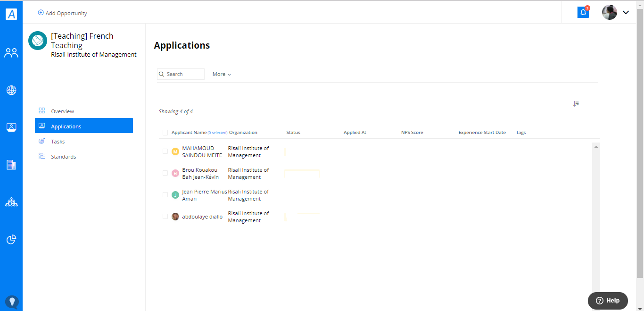This screenshot has height=311, width=644.
Task: Click the Tasks target icon
Action: [x=42, y=141]
